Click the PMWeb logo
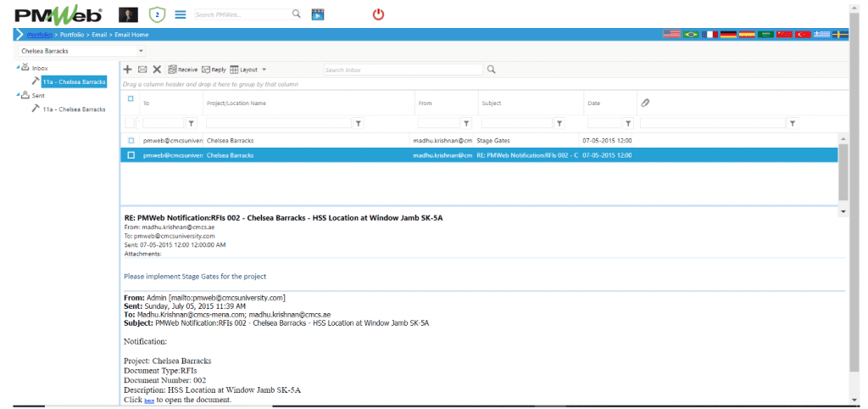 [x=58, y=15]
